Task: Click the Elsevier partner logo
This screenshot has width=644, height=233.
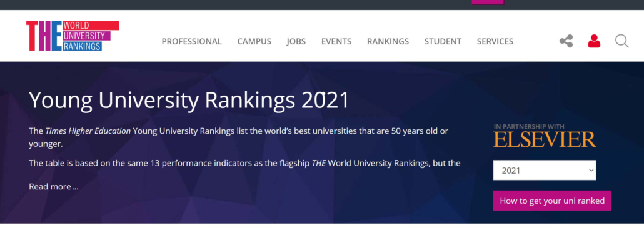Action: (545, 139)
